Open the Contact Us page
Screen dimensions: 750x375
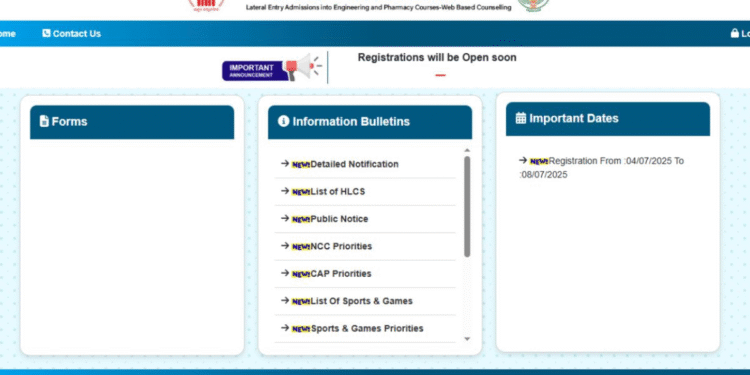pos(71,33)
